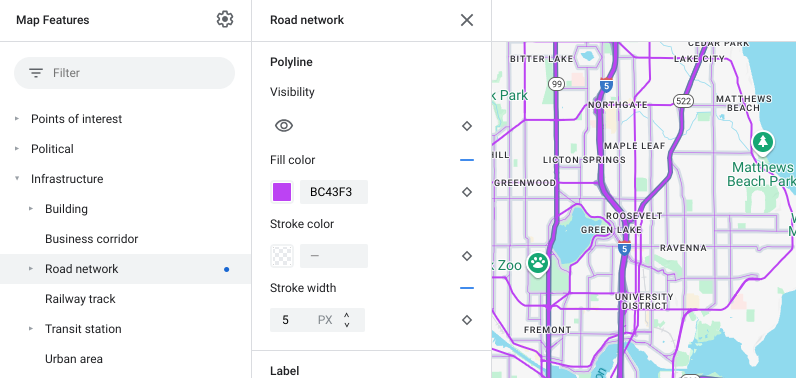Click the UNIVERSITY DISTRICT map label

[644, 301]
